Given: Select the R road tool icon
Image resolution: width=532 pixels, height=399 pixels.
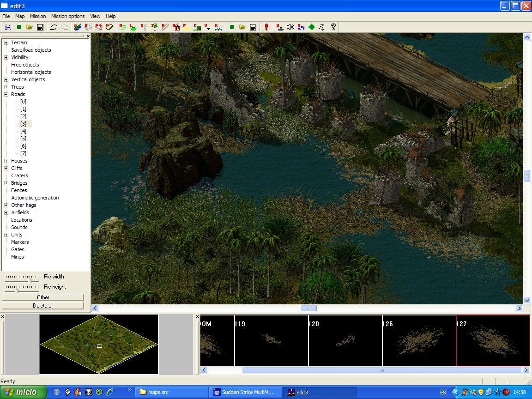Looking at the screenshot, I should click(165, 27).
